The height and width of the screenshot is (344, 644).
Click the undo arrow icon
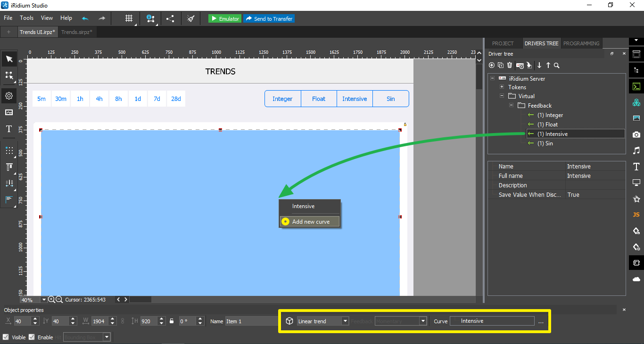click(85, 18)
